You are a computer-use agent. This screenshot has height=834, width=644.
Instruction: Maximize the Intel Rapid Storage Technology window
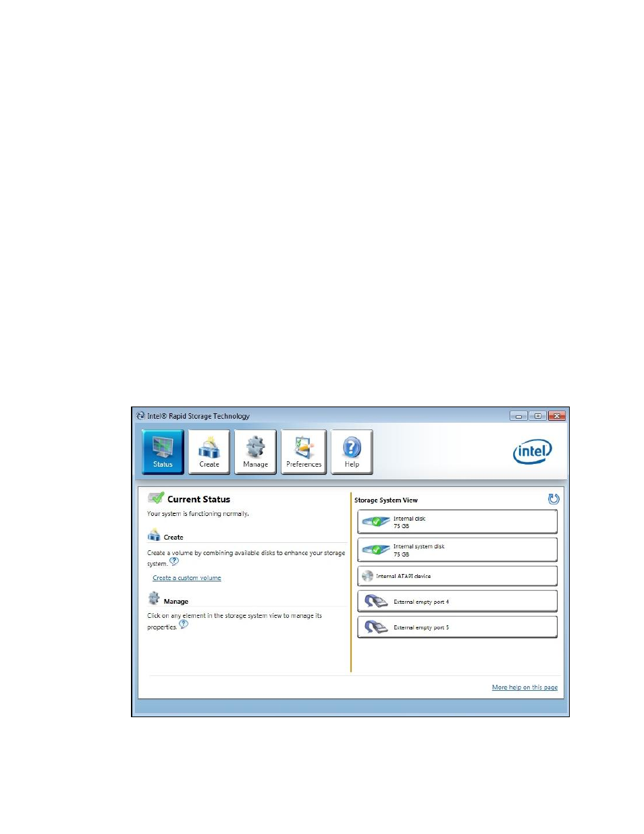[x=537, y=416]
